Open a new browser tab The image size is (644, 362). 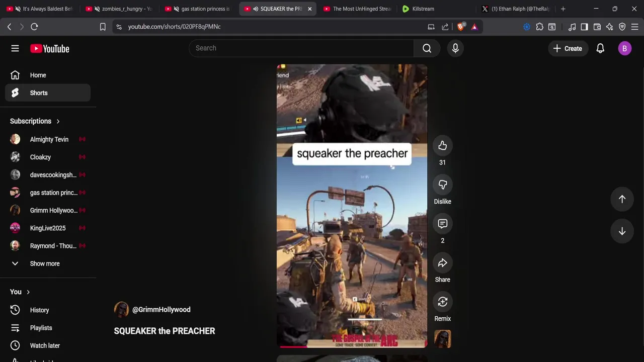click(563, 9)
